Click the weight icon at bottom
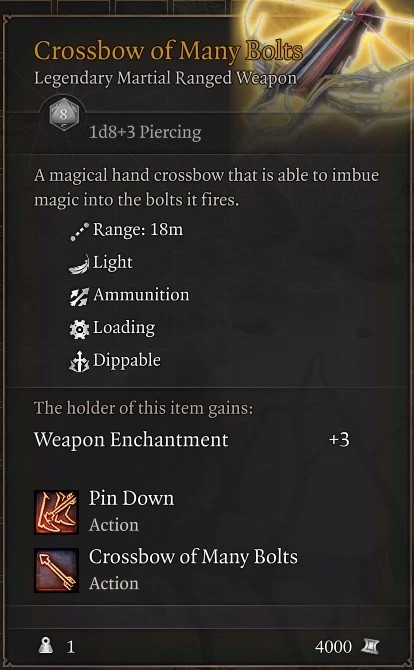 pyautogui.click(x=46, y=646)
